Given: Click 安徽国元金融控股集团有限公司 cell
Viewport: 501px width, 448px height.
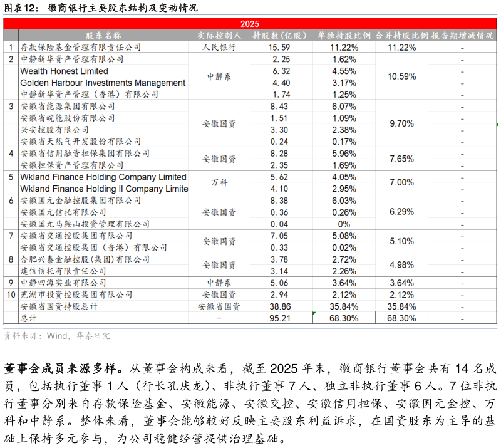Looking at the screenshot, I should point(81,201).
